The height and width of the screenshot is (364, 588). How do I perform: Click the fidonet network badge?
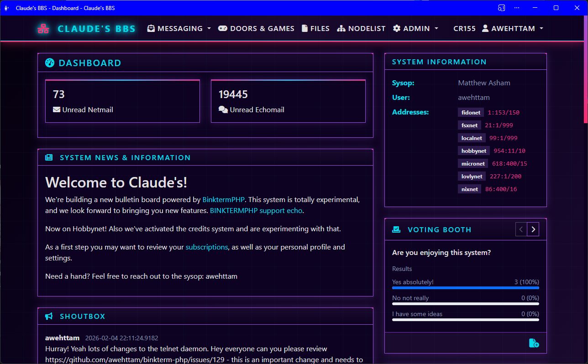pyautogui.click(x=471, y=112)
